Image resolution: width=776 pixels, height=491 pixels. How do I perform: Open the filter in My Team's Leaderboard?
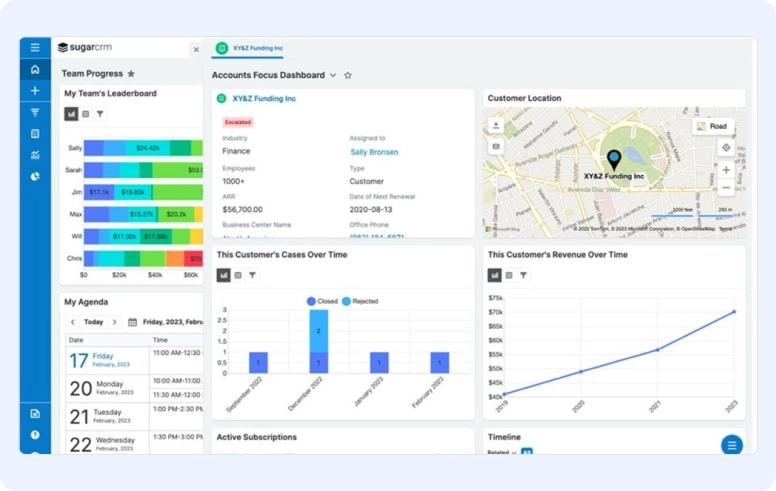100,114
